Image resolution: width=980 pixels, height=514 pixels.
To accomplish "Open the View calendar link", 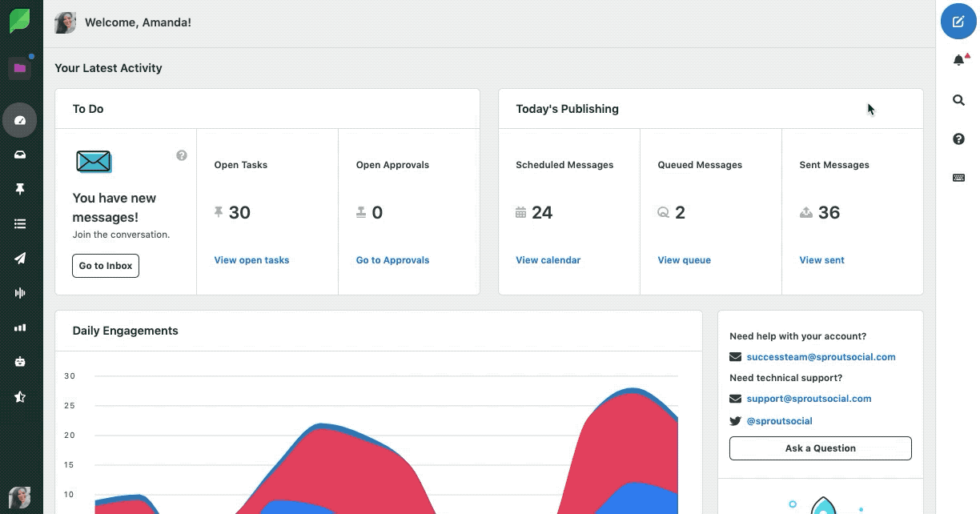I will pyautogui.click(x=548, y=260).
